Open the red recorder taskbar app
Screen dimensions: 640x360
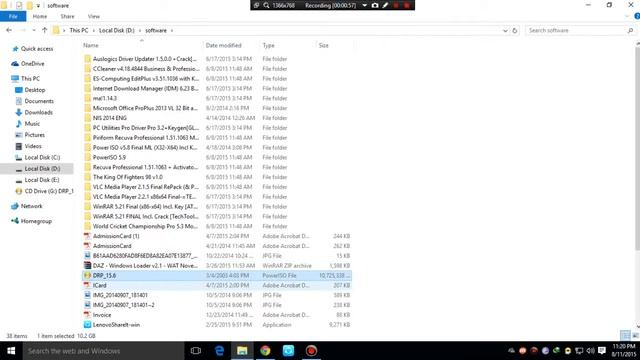click(x=311, y=351)
